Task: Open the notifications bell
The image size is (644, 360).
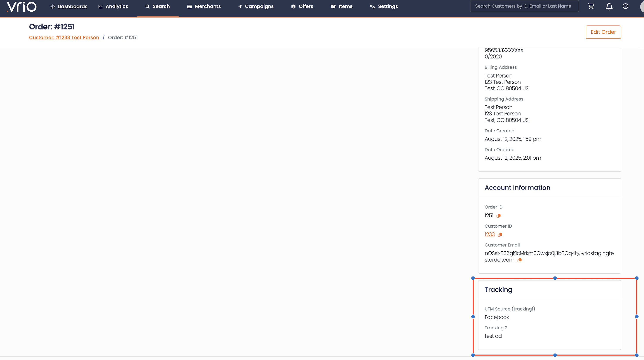Action: click(x=609, y=7)
